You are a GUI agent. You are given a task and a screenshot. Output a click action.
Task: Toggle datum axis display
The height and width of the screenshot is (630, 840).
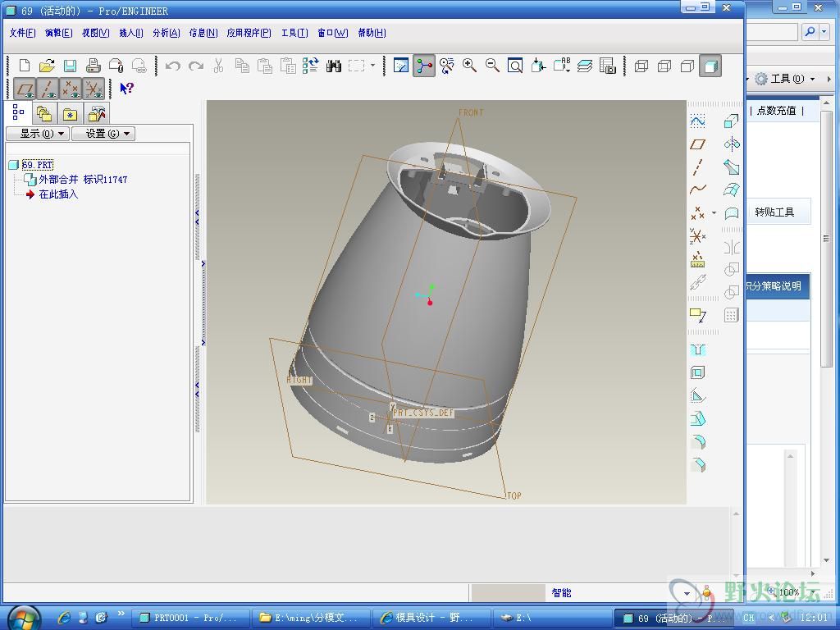pyautogui.click(x=48, y=89)
